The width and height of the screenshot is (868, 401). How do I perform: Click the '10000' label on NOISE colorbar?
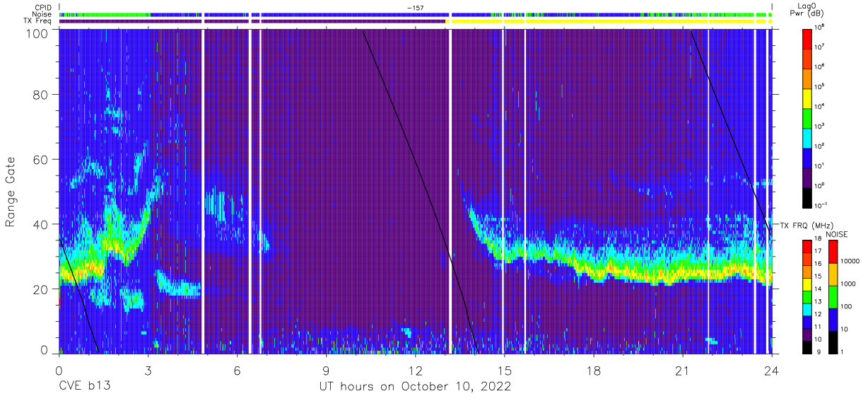[x=851, y=260]
